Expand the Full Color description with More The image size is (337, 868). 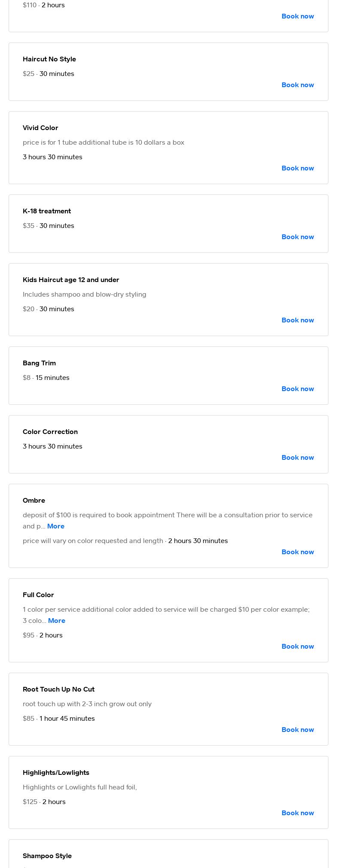pyautogui.click(x=57, y=621)
